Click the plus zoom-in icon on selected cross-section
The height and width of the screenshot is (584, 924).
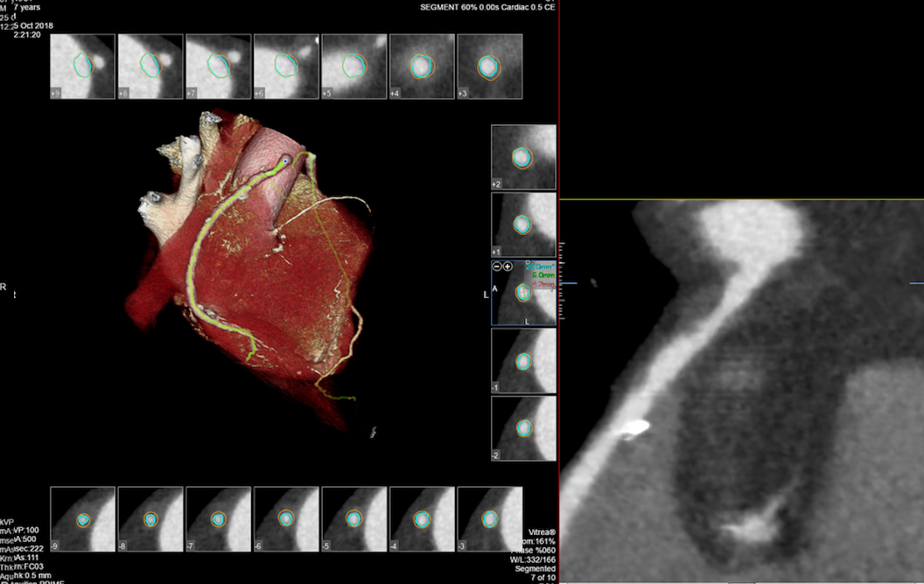coord(507,266)
